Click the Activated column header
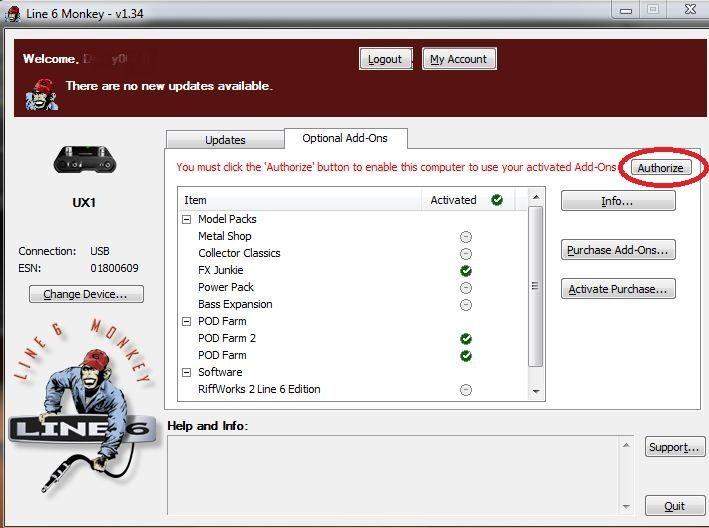The width and height of the screenshot is (709, 528). [468, 200]
